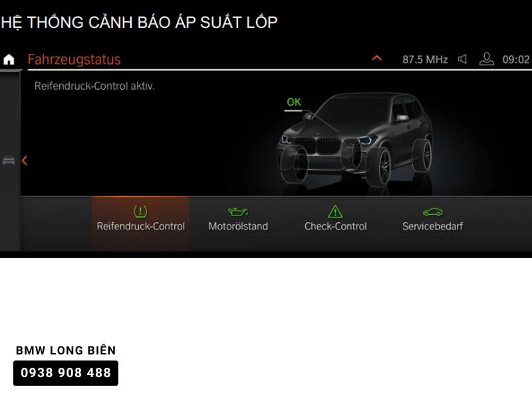This screenshot has height=399, width=532.
Task: Collapse panel with orange left arrow
Action: (25, 160)
